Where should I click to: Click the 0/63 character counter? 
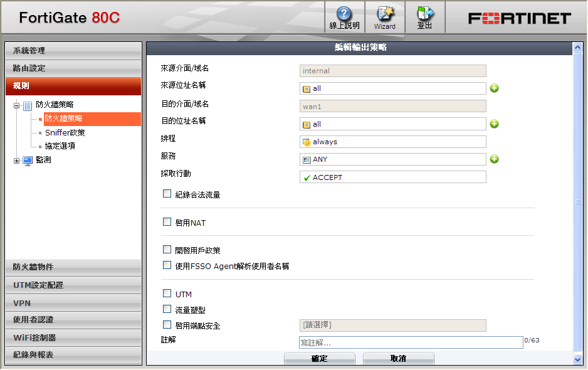pyautogui.click(x=532, y=341)
